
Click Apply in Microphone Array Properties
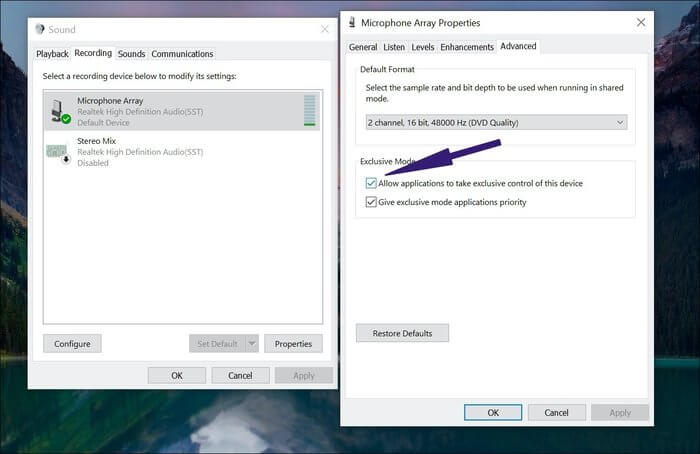(620, 412)
